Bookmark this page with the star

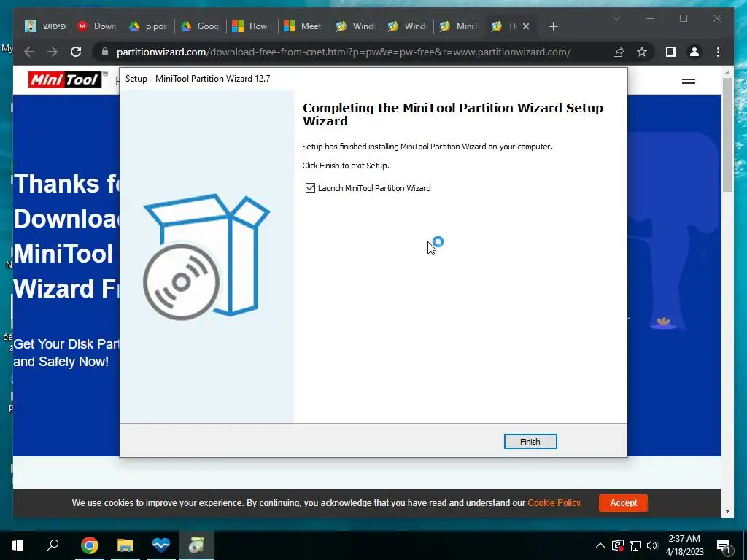point(642,52)
